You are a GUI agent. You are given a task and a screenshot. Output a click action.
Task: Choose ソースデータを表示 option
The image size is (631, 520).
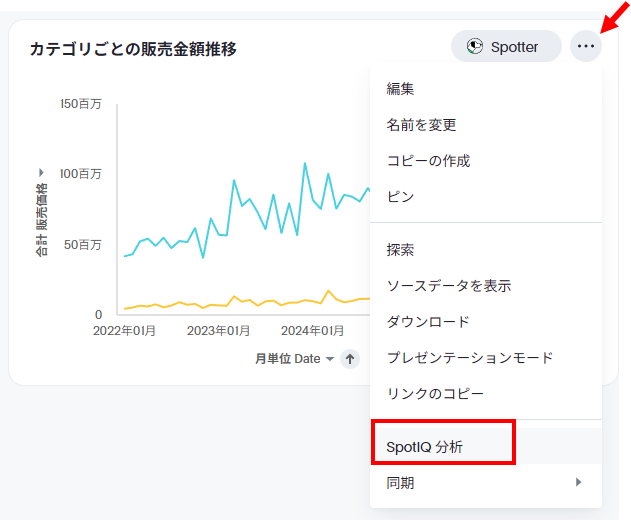pos(449,285)
